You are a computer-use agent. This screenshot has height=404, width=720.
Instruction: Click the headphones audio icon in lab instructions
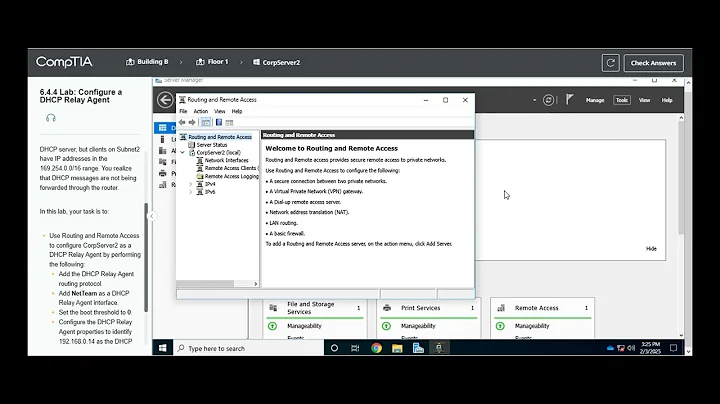(51, 118)
